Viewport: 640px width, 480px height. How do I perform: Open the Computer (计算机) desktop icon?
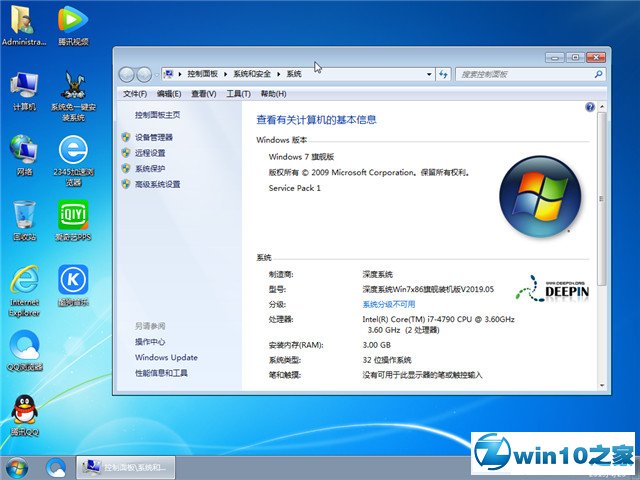pos(24,91)
